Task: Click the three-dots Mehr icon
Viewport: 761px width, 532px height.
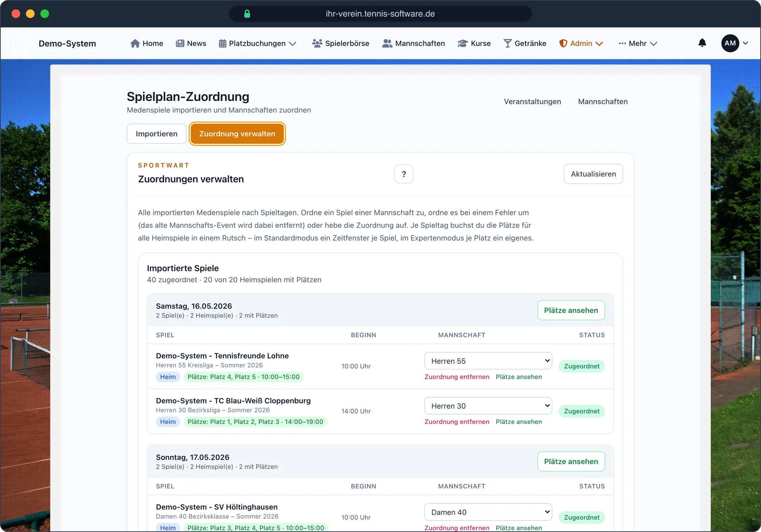Action: (622, 43)
